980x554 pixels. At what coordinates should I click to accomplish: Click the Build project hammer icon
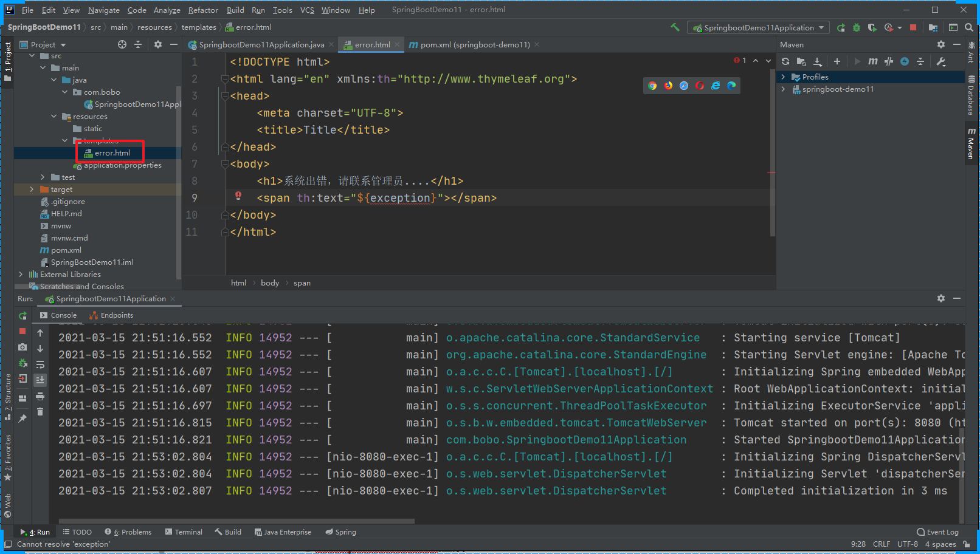point(675,27)
